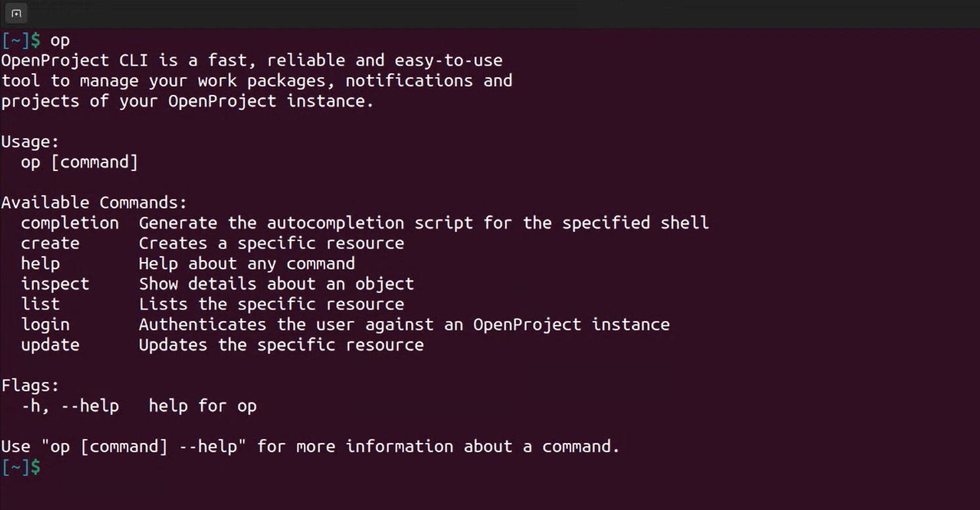The height and width of the screenshot is (510, 980).
Task: Click the typed 'op' command on the first line
Action: [x=60, y=40]
